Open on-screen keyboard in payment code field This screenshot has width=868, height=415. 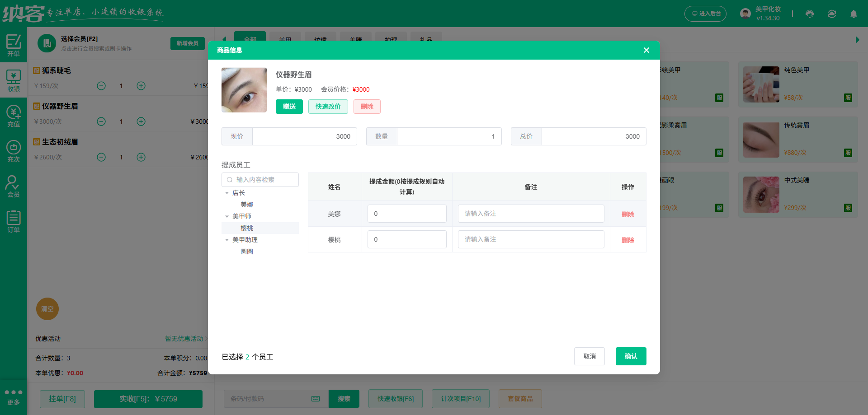315,399
